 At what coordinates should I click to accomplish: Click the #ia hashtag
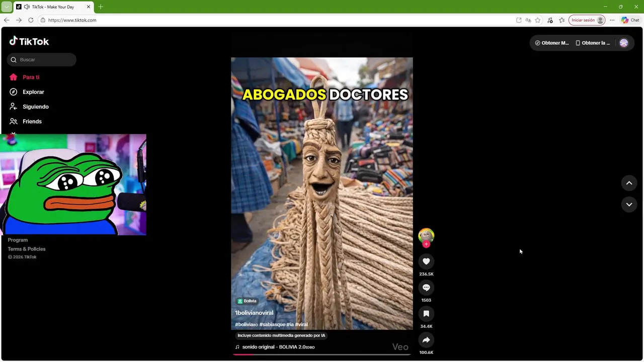click(290, 324)
